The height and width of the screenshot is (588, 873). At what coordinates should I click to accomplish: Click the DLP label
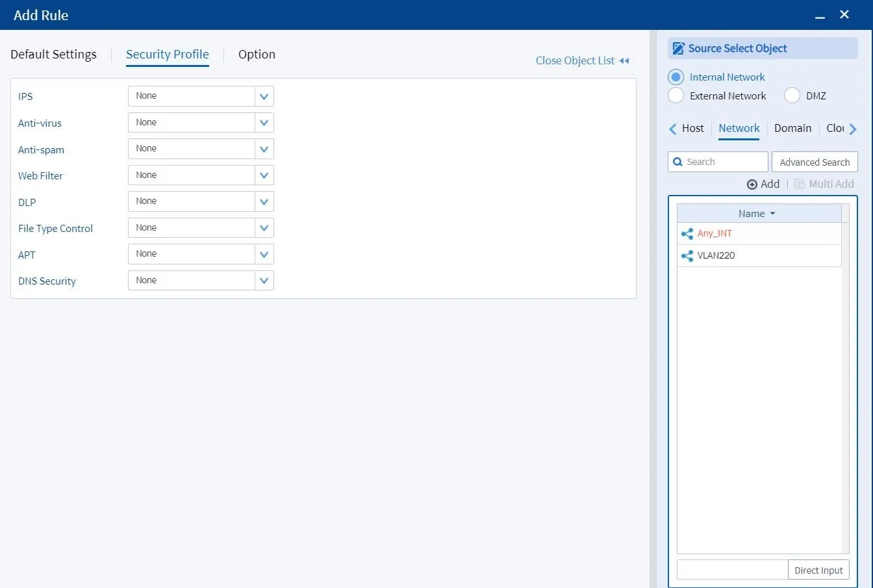[x=27, y=203]
